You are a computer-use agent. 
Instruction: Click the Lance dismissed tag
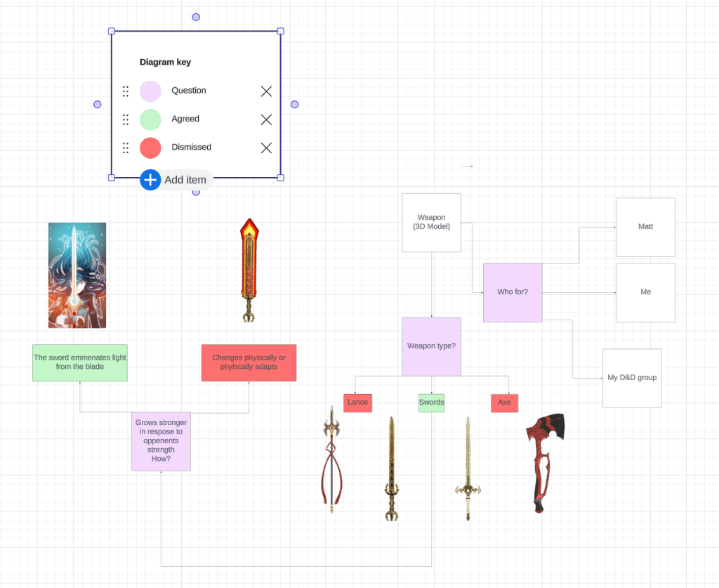click(x=357, y=402)
